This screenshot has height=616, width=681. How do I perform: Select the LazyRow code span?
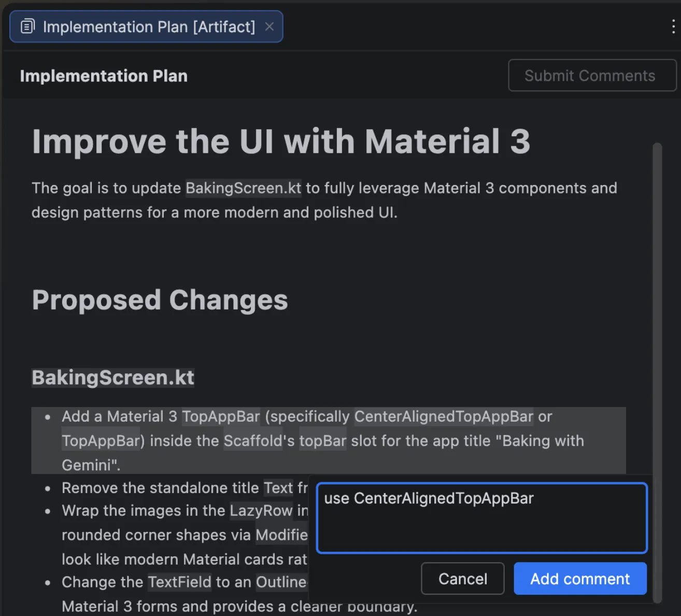261,510
